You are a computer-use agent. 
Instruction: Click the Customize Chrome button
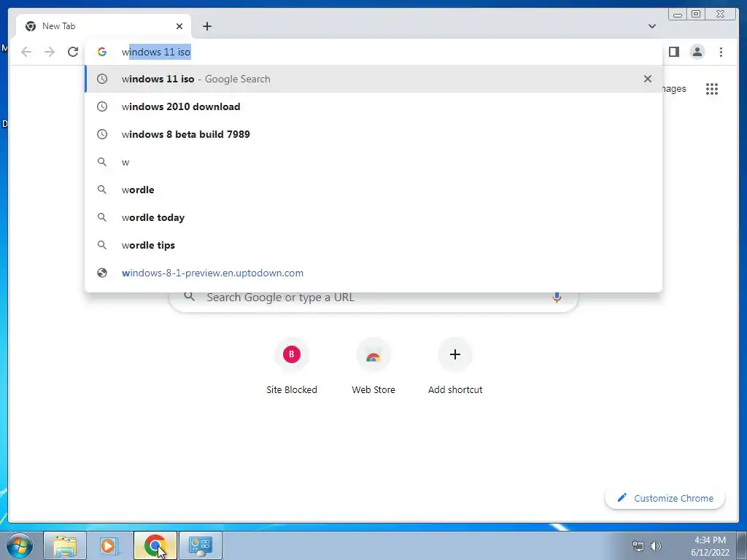[x=665, y=498]
